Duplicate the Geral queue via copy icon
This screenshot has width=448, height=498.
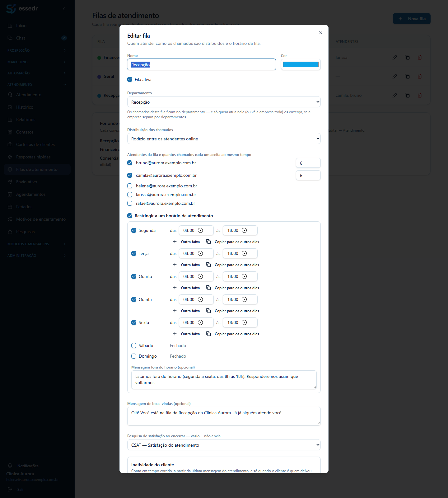click(407, 76)
